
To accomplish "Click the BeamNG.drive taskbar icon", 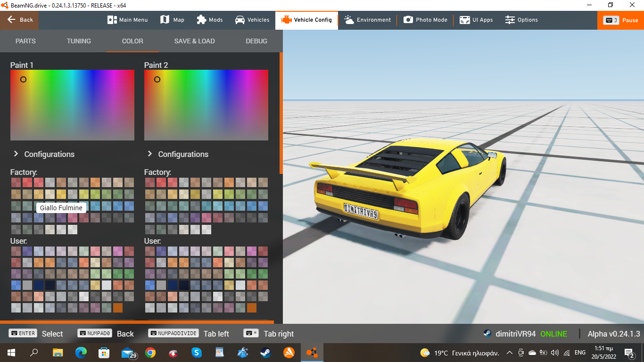I will (x=312, y=353).
